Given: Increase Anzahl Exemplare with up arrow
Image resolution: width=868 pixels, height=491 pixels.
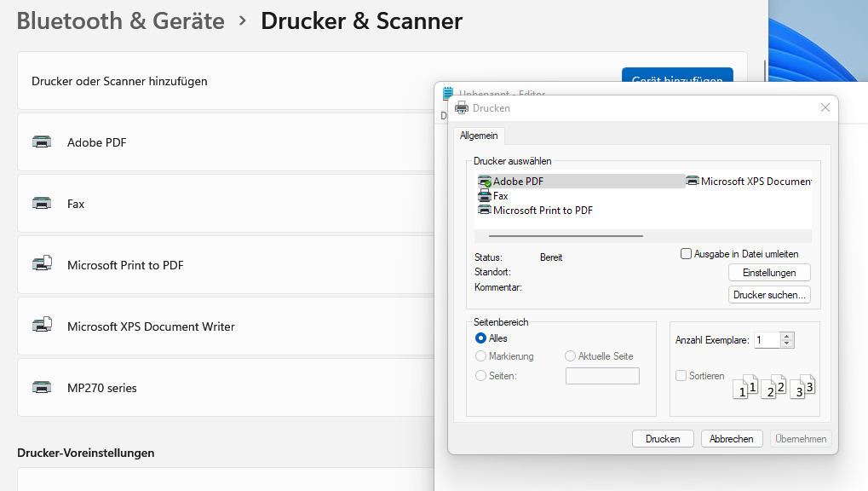Looking at the screenshot, I should pos(786,337).
